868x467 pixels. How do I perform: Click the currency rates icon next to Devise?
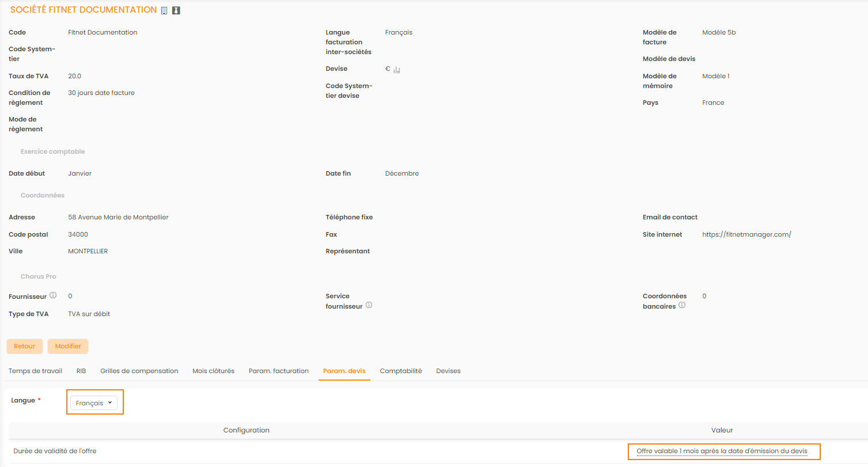coord(397,70)
